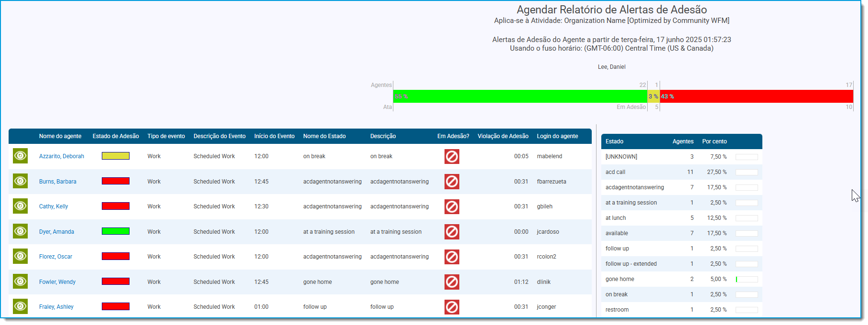
Task: Click the report title Agendar Relatório de Alertas
Action: 611,10
